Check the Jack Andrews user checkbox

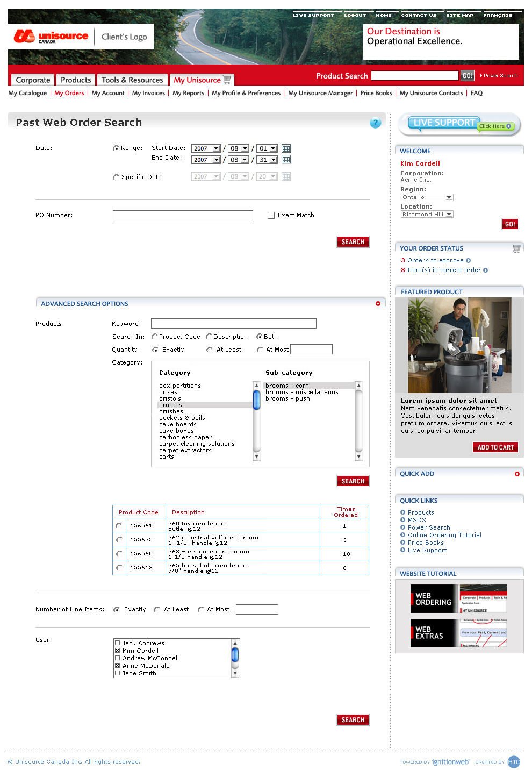pyautogui.click(x=117, y=643)
